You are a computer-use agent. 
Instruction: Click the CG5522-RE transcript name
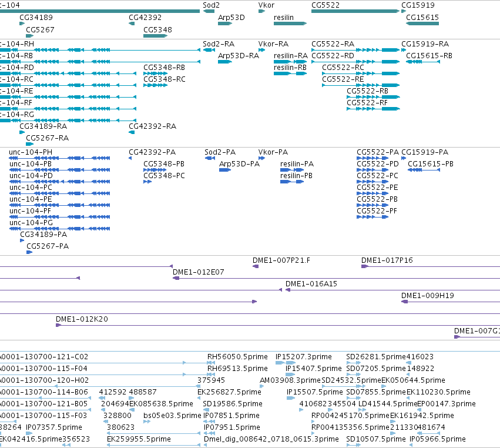[x=343, y=79]
